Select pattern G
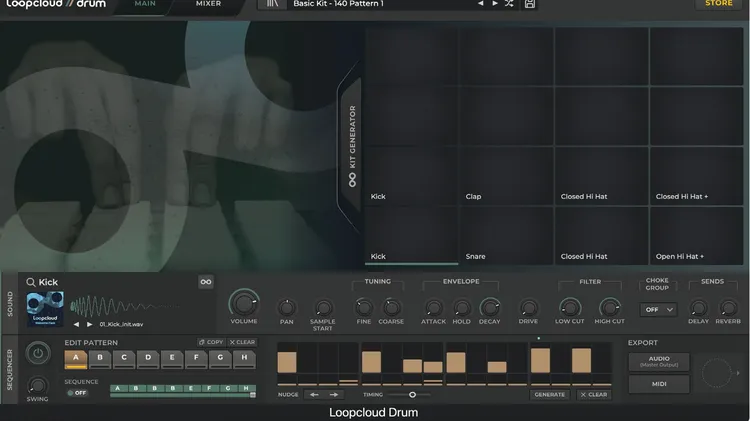The width and height of the screenshot is (750, 421). pos(220,359)
